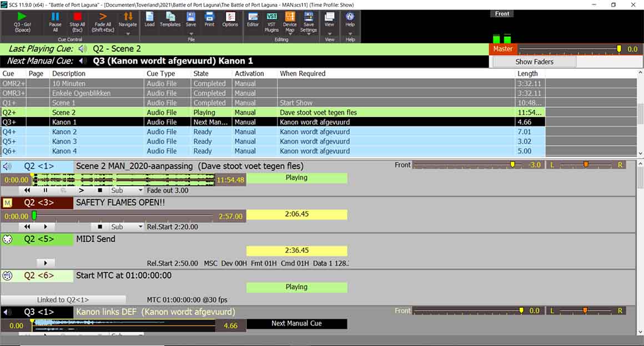Image resolution: width=644 pixels, height=346 pixels.
Task: Open the Templates toolbar icon
Action: pyautogui.click(x=170, y=20)
